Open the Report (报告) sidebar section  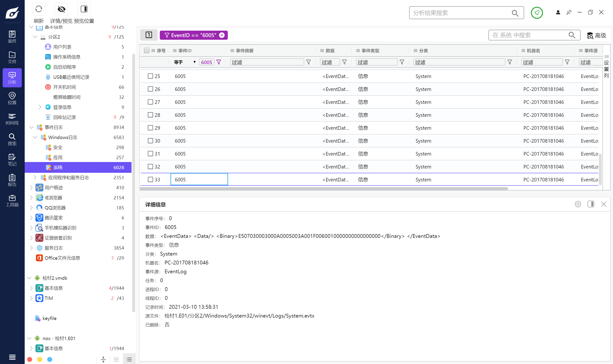(x=12, y=180)
